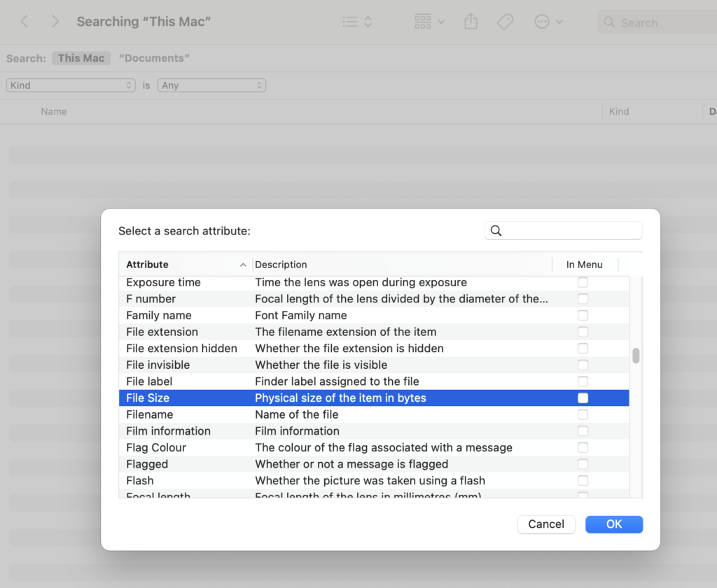Open the Share menu icon

[x=470, y=22]
